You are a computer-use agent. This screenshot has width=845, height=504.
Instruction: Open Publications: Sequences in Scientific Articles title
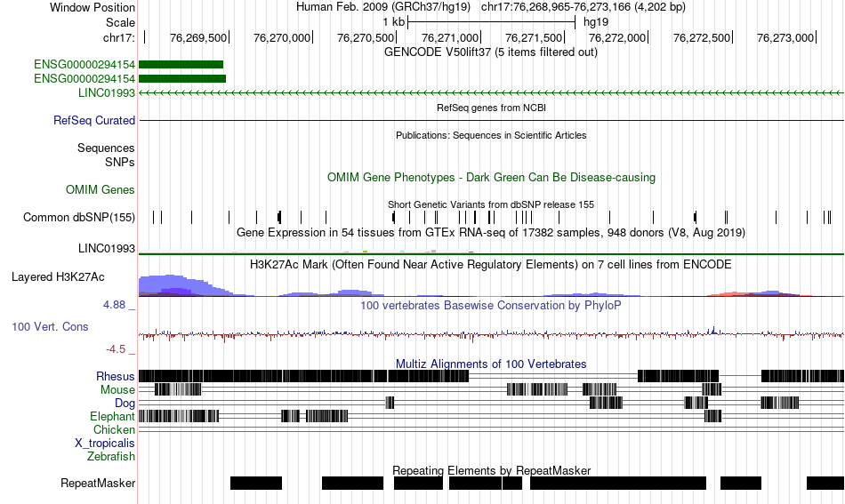pyautogui.click(x=491, y=135)
